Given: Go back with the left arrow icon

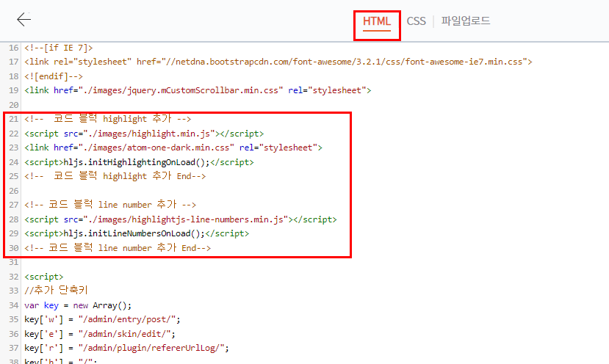Looking at the screenshot, I should (x=24, y=19).
